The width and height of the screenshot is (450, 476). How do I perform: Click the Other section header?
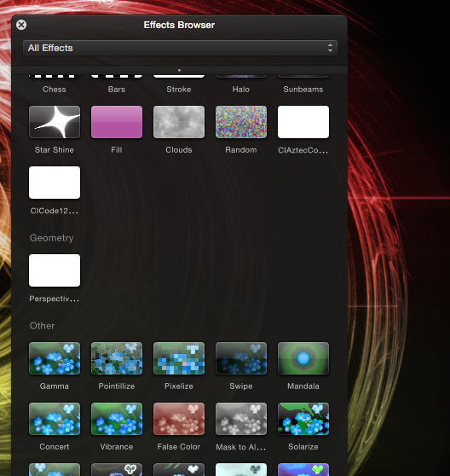point(42,326)
